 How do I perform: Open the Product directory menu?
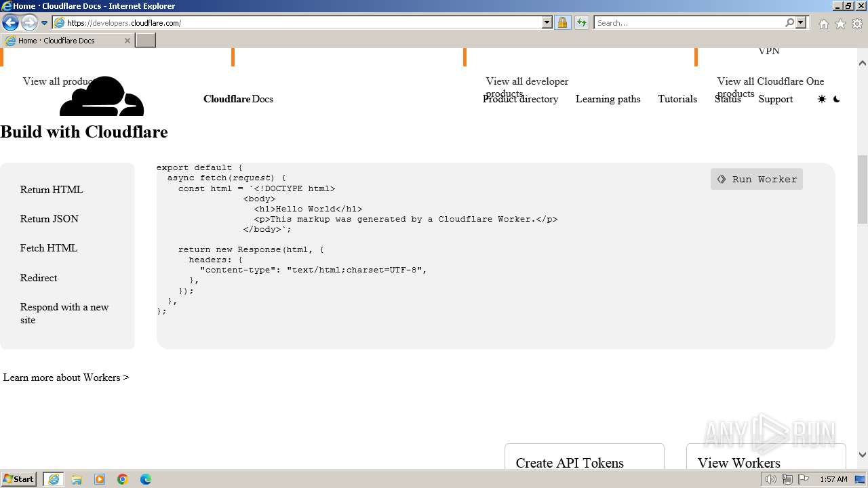pyautogui.click(x=520, y=99)
